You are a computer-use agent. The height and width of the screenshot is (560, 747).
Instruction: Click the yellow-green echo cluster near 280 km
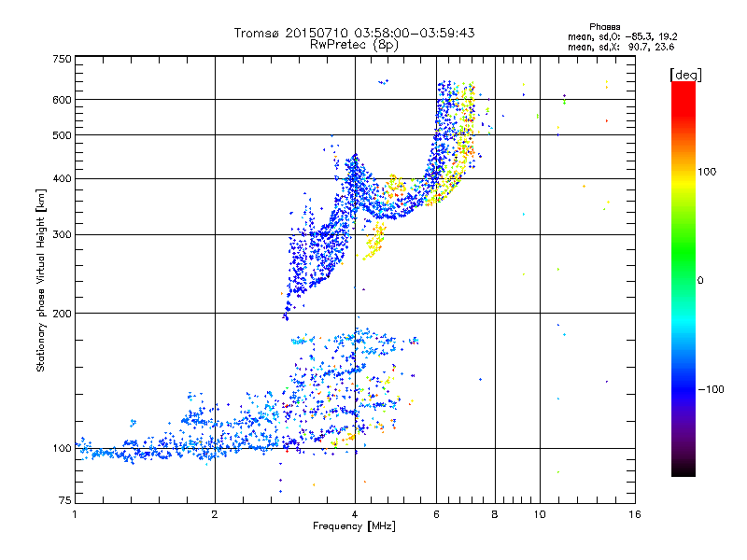click(375, 241)
